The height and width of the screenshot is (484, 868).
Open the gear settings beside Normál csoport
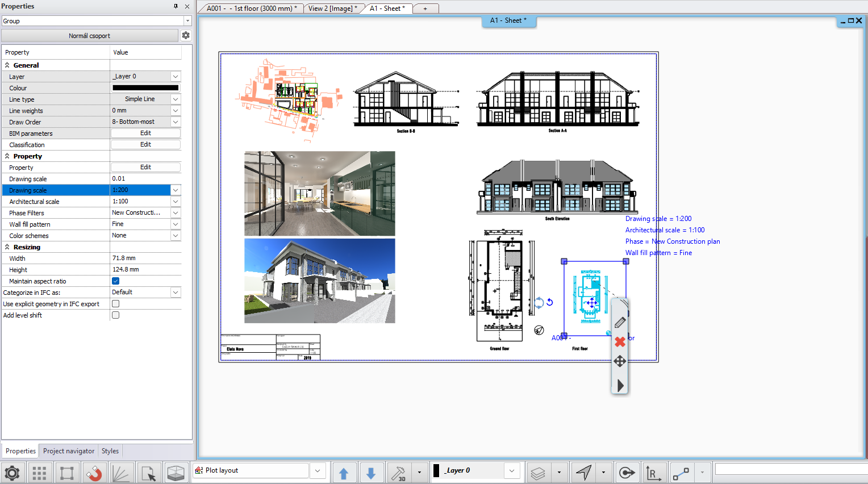186,35
